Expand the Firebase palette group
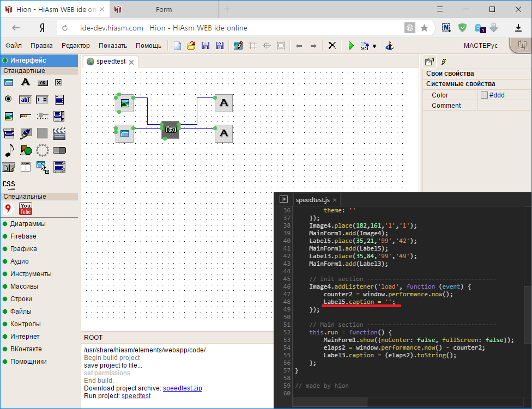This screenshot has width=532, height=409. (x=23, y=236)
